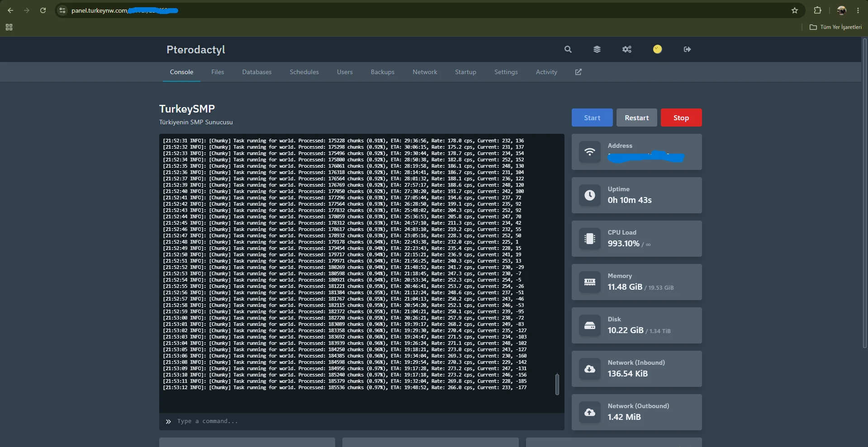This screenshot has height=447, width=868.
Task: Click the 'CPU Load' label
Action: coord(622,232)
